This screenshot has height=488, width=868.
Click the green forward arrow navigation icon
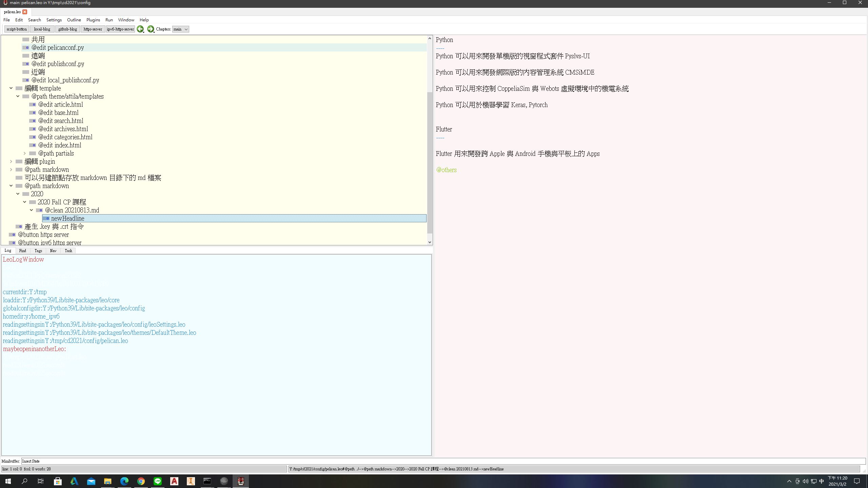(x=151, y=29)
